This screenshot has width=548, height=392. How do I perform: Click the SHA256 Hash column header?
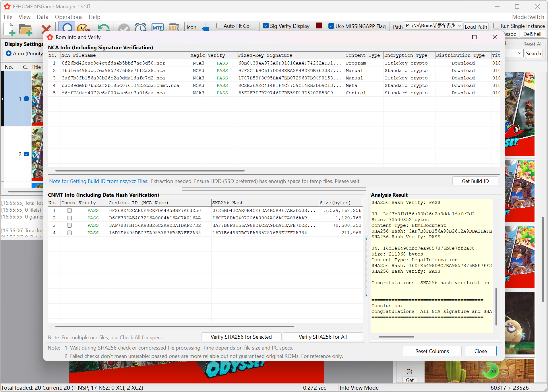coord(265,203)
